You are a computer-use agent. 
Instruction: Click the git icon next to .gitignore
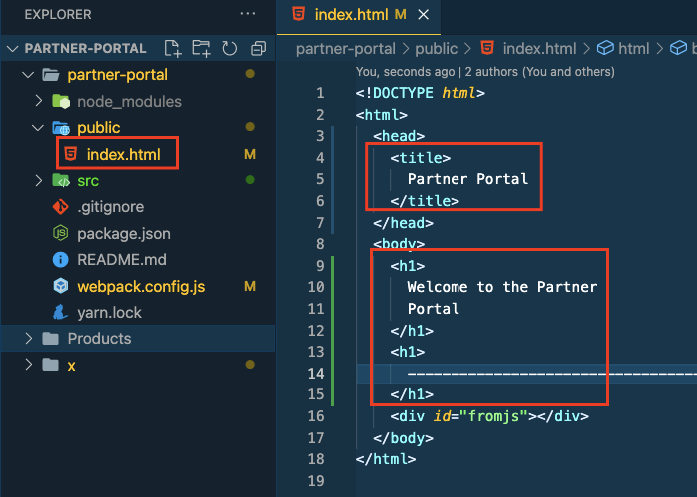60,207
